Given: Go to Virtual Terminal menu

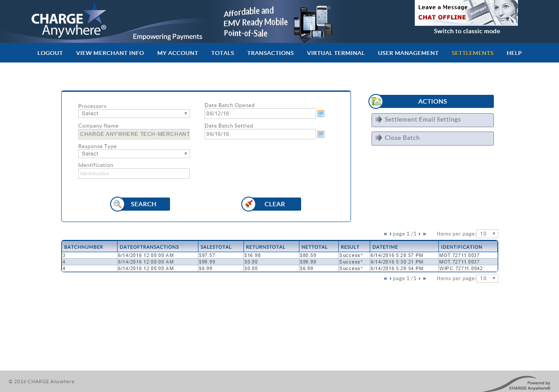Looking at the screenshot, I should pyautogui.click(x=335, y=53).
